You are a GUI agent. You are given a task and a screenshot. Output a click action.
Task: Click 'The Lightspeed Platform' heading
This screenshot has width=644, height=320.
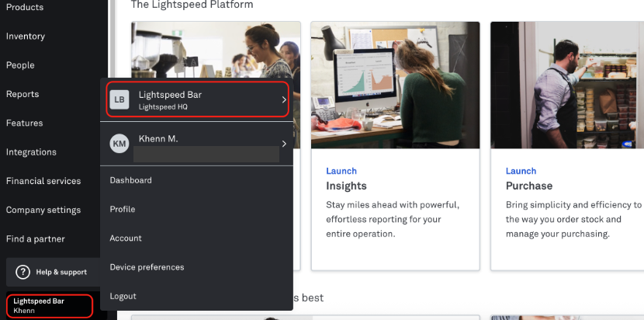(192, 5)
